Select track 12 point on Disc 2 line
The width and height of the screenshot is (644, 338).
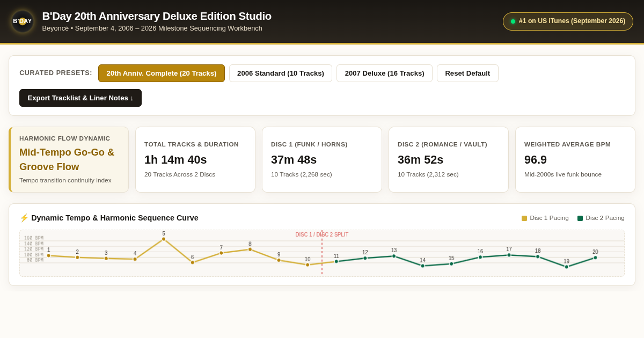365,258
